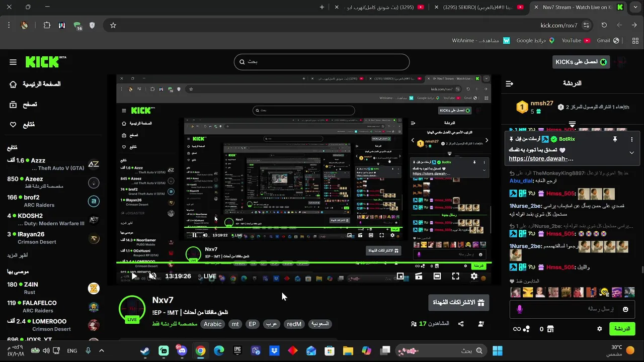Click the clip icon in the player
Image resolution: width=644 pixels, height=362 pixels.
(419, 276)
